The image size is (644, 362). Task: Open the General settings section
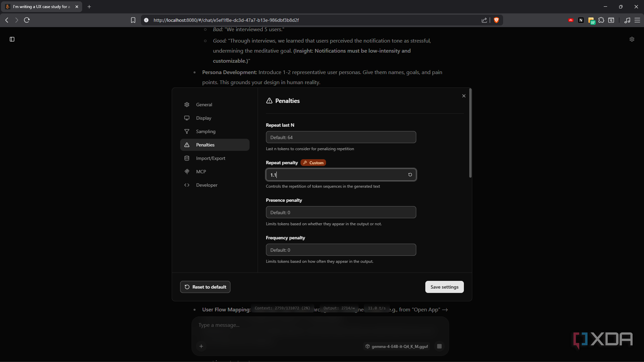[215, 105]
